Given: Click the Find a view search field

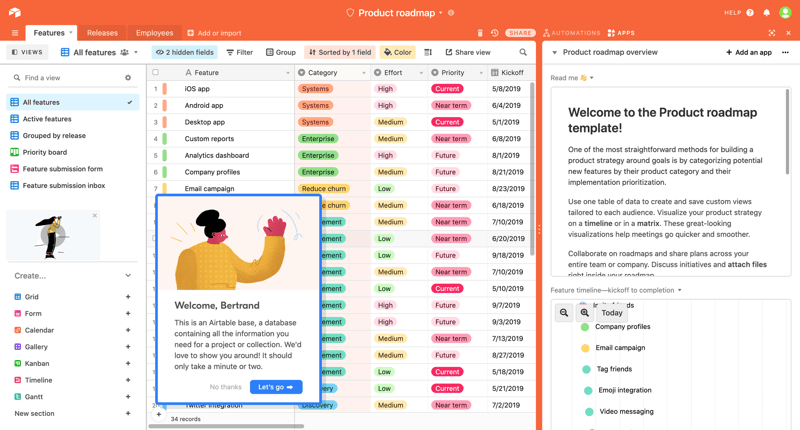Looking at the screenshot, I should click(x=71, y=78).
